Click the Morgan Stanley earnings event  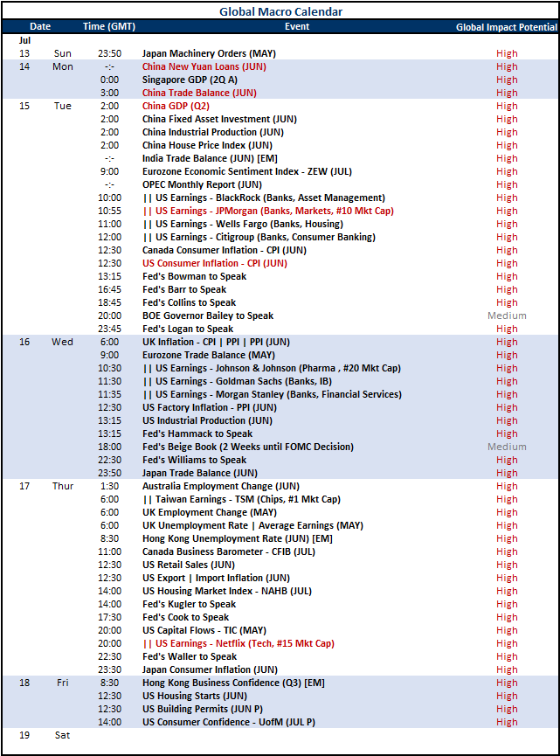point(273,394)
